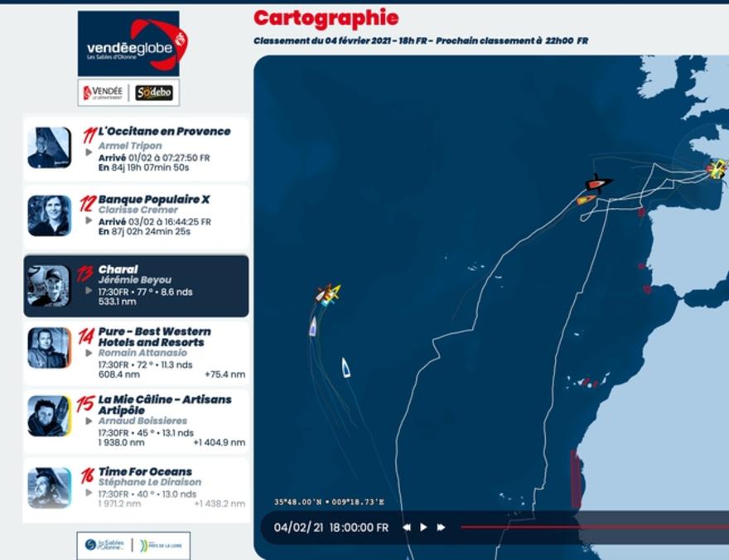
Task: Open Time For Oceans boat title
Action: [145, 471]
